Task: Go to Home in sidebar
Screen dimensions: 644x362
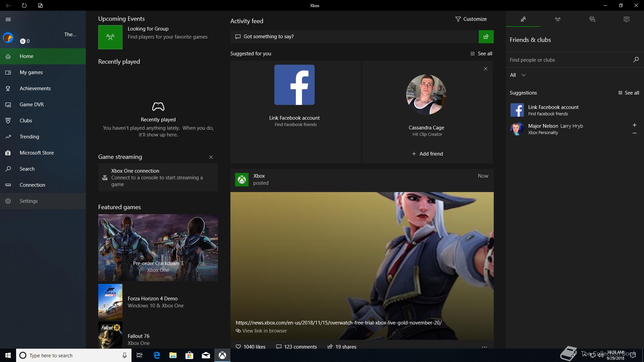Action: coord(43,56)
